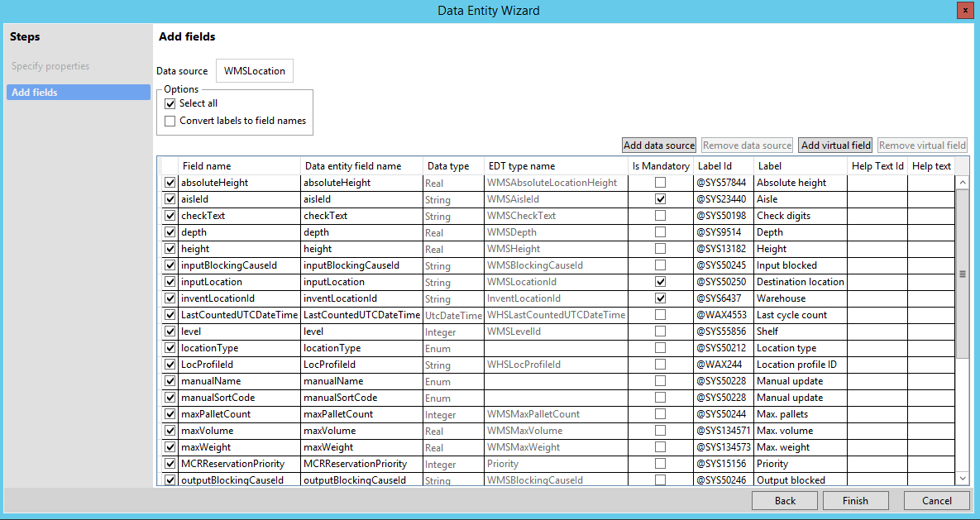
Task: Check Is Mandatory for depth row
Action: click(x=660, y=232)
